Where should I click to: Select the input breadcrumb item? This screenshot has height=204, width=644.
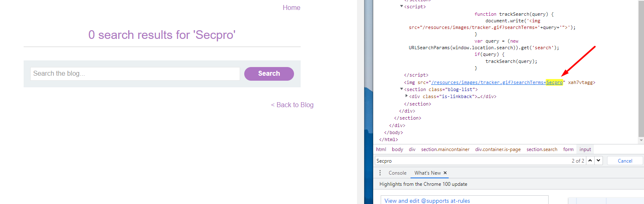tap(585, 149)
